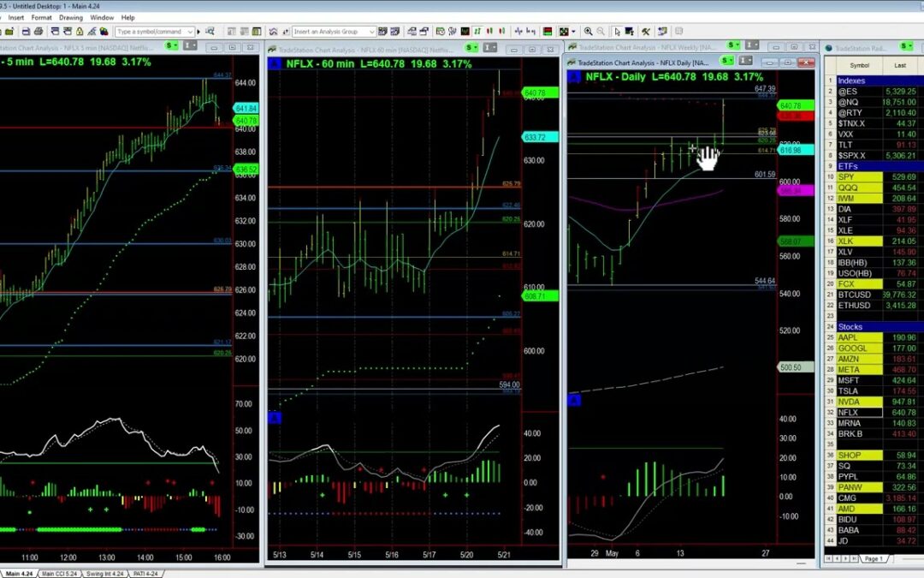Click the symbol lookup icon
The height and width of the screenshot is (578, 924).
point(207,32)
